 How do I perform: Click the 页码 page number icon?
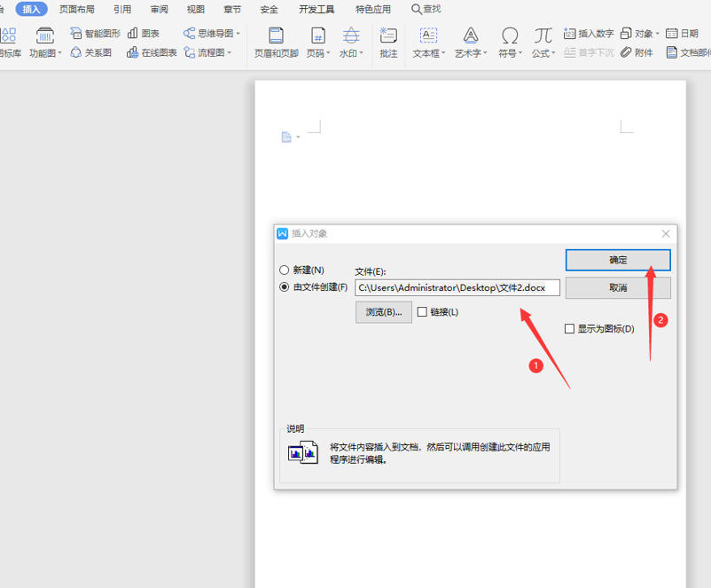(318, 35)
